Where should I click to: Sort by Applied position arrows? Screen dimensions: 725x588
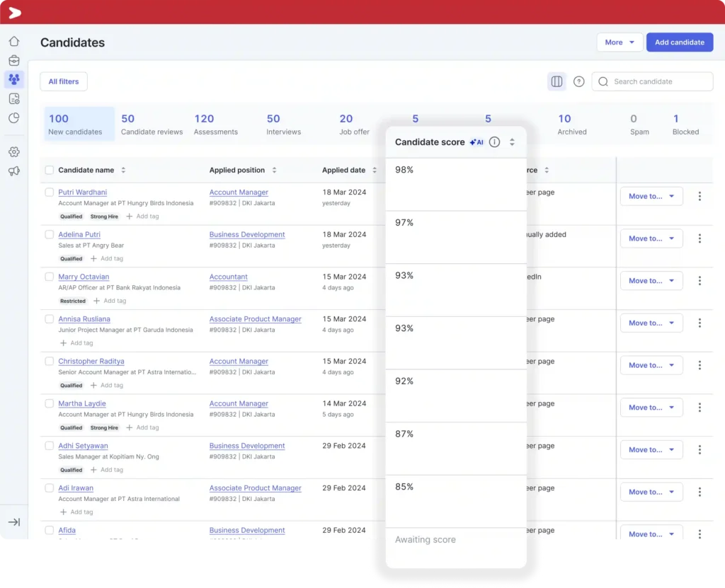tap(274, 170)
